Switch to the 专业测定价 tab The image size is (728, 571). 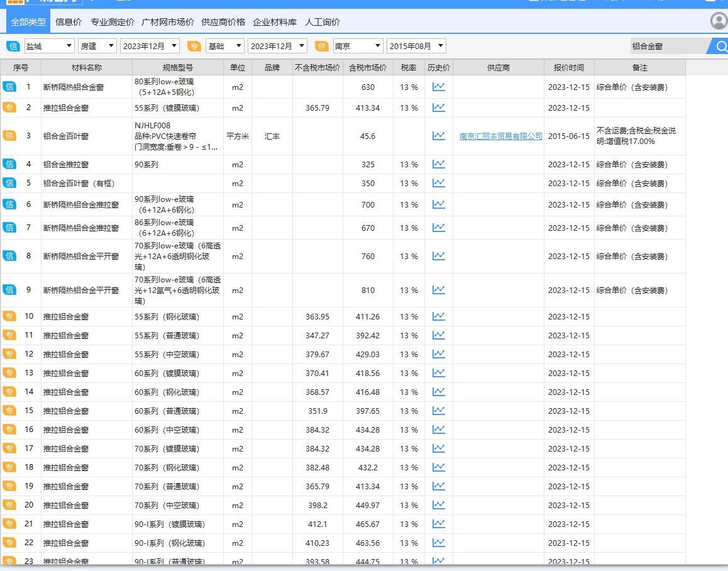tap(113, 22)
